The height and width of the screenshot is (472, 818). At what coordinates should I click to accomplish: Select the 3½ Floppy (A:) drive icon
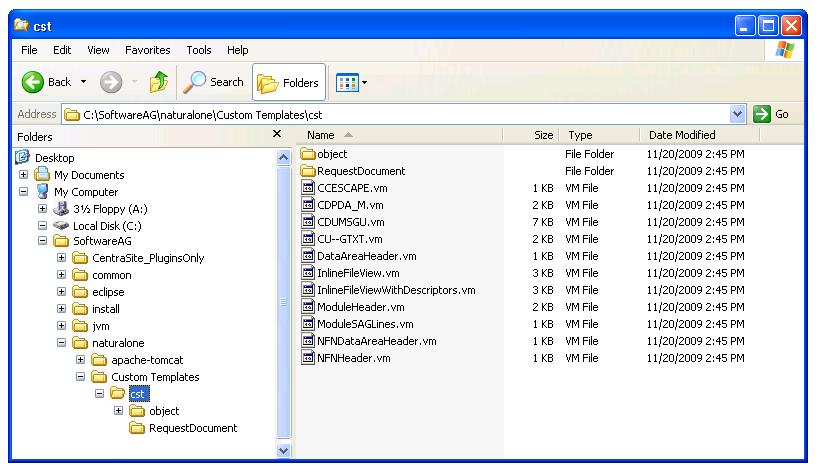pos(61,209)
